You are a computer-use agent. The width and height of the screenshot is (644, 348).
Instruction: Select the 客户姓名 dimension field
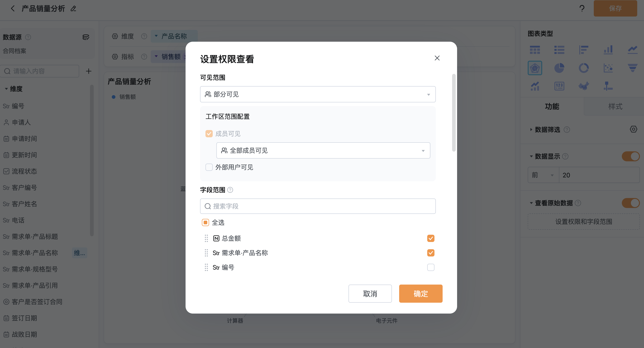tap(24, 204)
